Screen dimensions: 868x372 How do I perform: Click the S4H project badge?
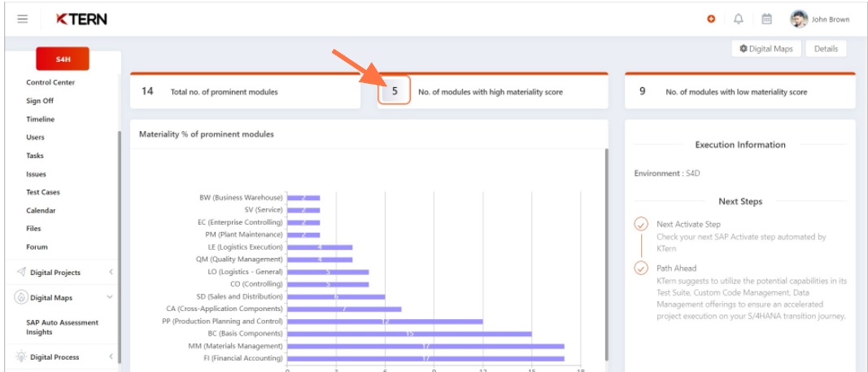[63, 59]
